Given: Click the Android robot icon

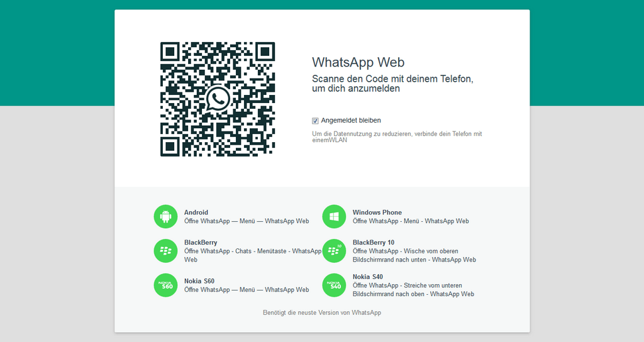Looking at the screenshot, I should (165, 216).
